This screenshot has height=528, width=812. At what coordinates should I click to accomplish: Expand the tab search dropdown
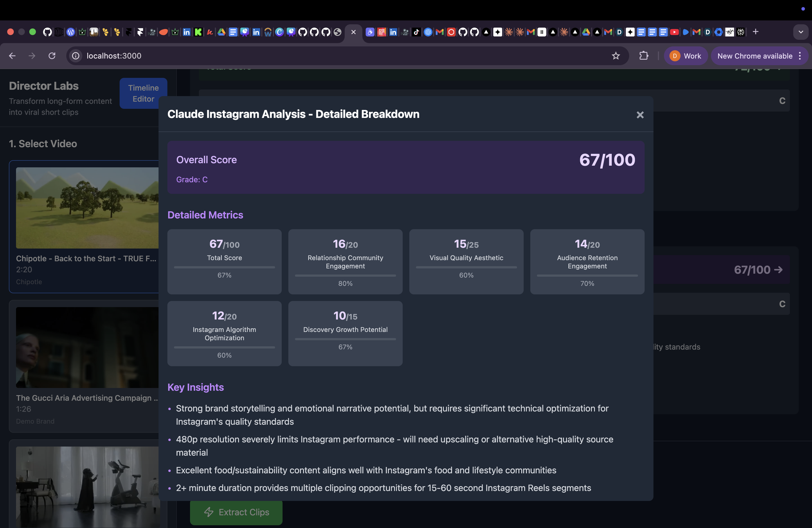coord(800,32)
